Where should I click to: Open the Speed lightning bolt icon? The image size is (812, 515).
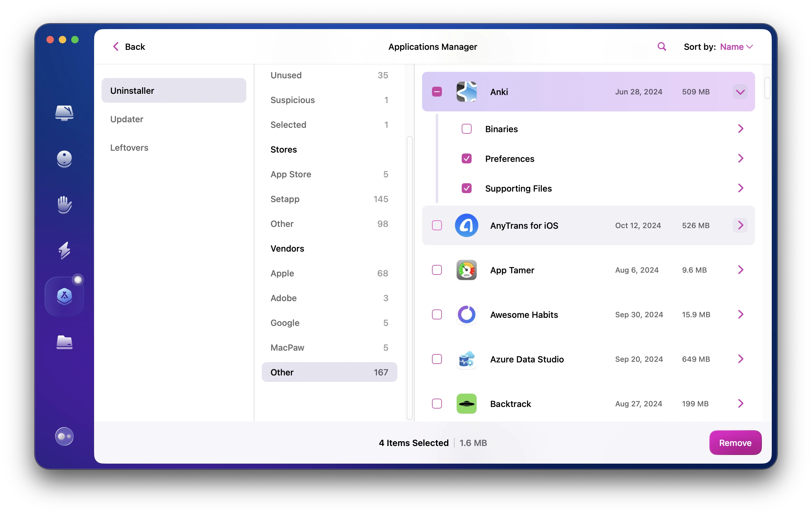(x=64, y=250)
